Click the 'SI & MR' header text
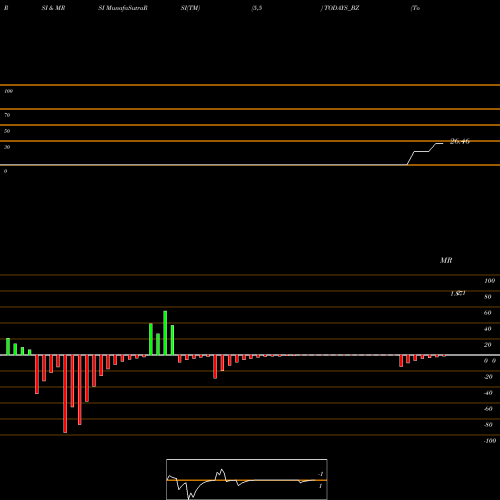 click(x=53, y=8)
